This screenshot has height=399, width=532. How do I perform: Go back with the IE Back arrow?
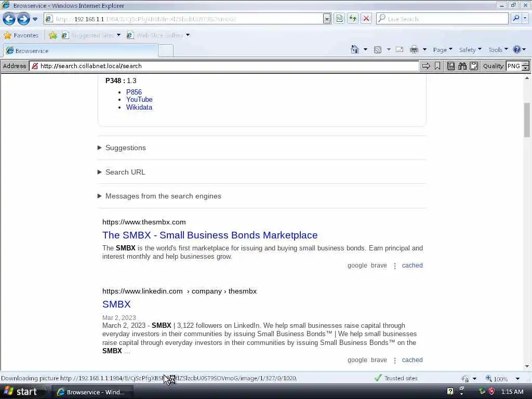(9, 19)
